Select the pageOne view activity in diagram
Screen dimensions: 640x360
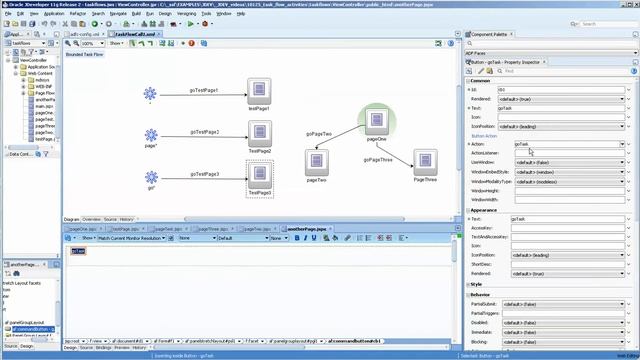[377, 120]
